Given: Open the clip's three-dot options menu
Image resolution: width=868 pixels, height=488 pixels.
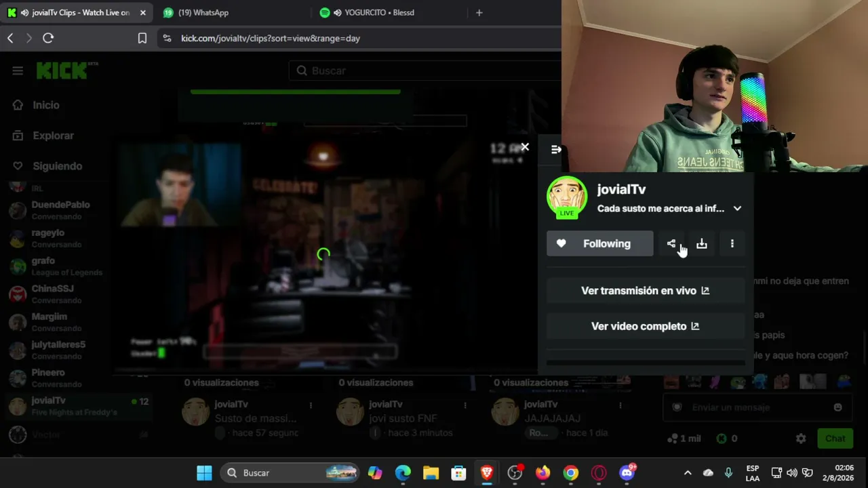Looking at the screenshot, I should click(732, 244).
